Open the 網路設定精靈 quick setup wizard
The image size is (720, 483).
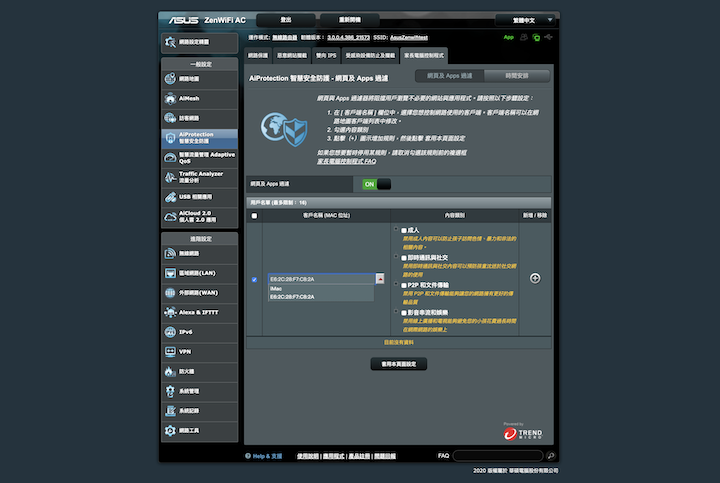click(x=199, y=42)
